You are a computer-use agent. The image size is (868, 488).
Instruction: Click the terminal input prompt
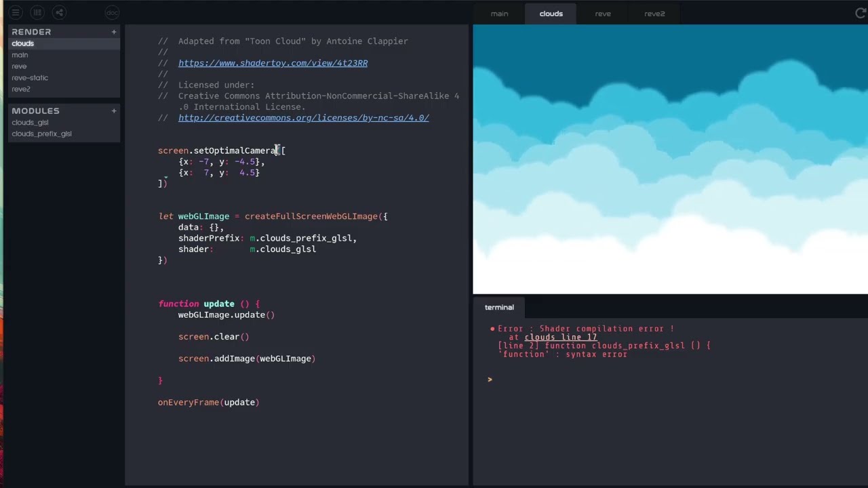[x=490, y=380]
